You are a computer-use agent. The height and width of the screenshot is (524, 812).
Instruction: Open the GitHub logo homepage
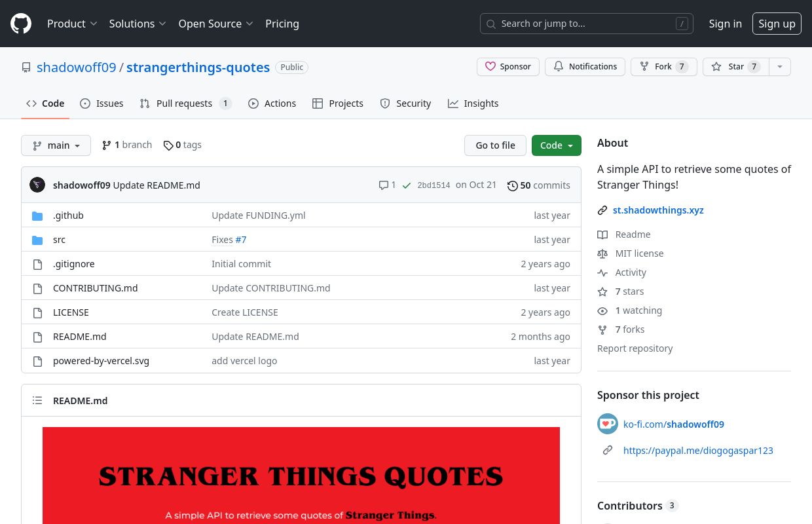click(21, 24)
